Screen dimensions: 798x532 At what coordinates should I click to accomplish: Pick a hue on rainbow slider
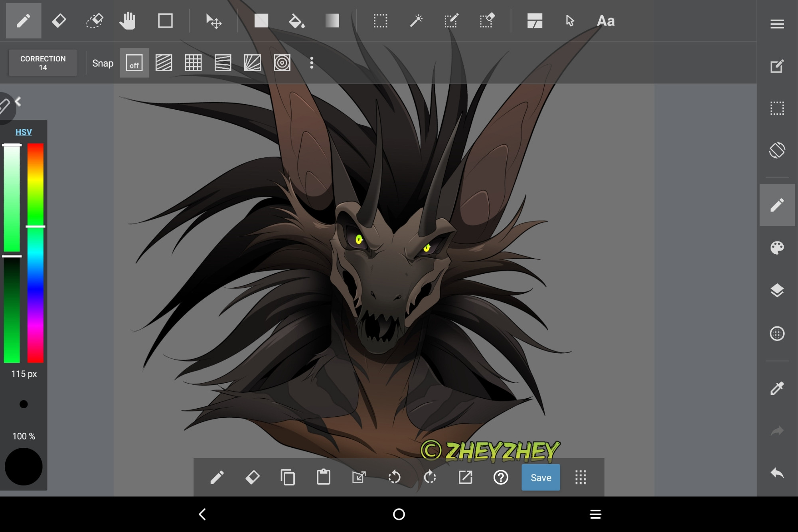(x=36, y=253)
